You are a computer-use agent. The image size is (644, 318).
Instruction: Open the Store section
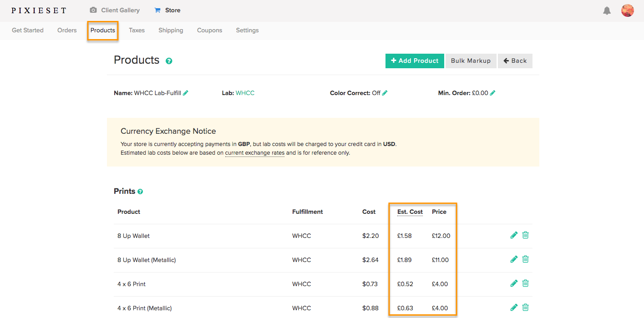(x=167, y=10)
